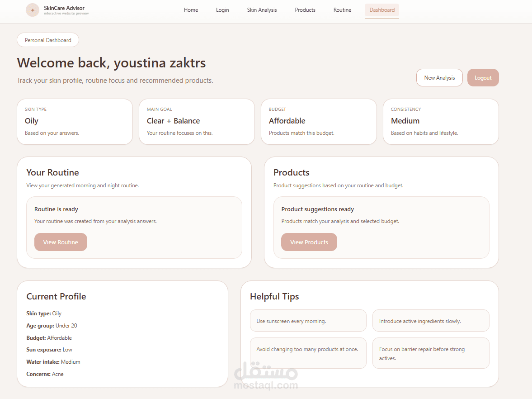
Task: Select the Skin Type Oily card
Action: [75, 122]
